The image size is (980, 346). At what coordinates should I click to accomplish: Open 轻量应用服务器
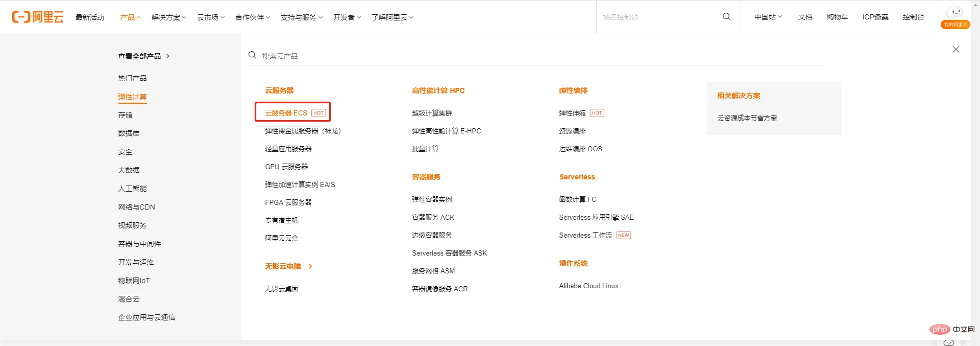[288, 149]
